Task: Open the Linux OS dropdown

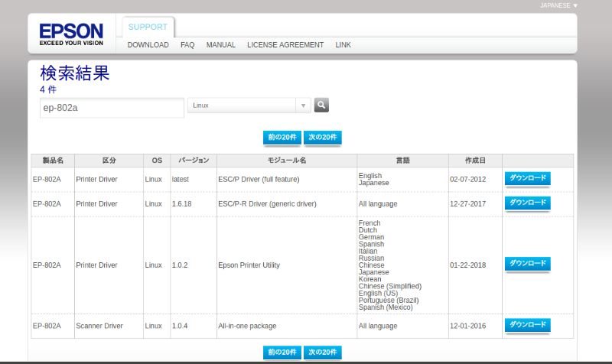Action: coord(249,106)
